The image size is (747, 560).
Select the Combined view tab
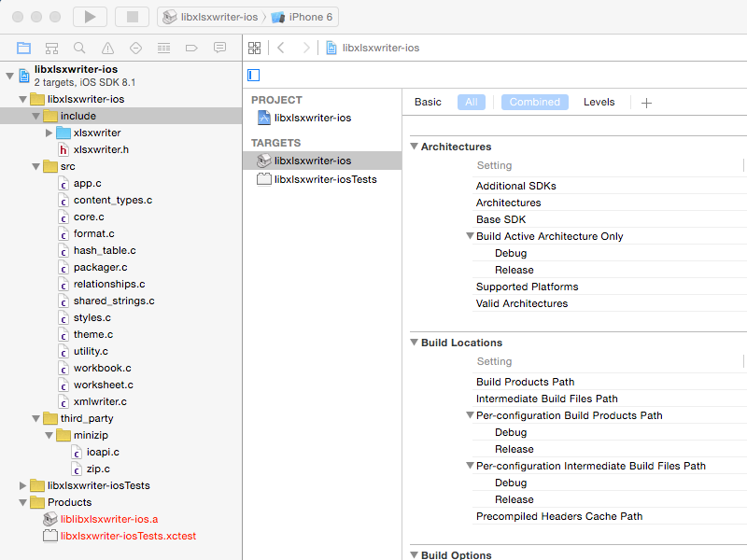[534, 102]
